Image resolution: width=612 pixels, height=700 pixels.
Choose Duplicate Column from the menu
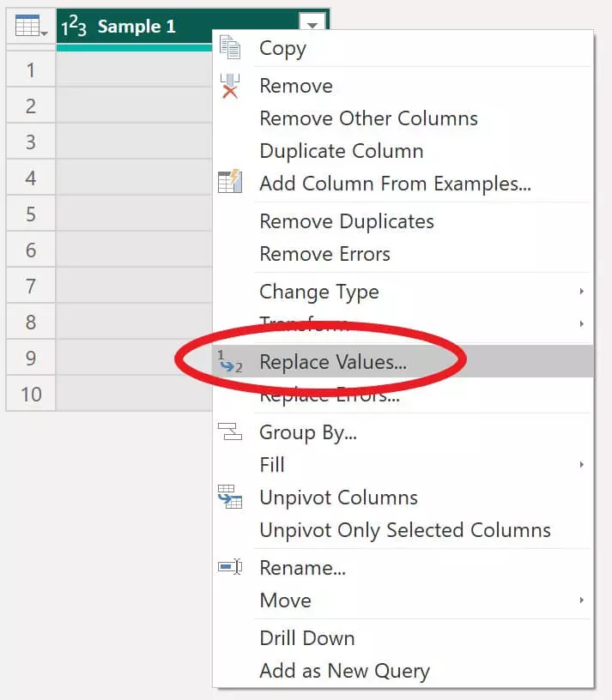(342, 151)
